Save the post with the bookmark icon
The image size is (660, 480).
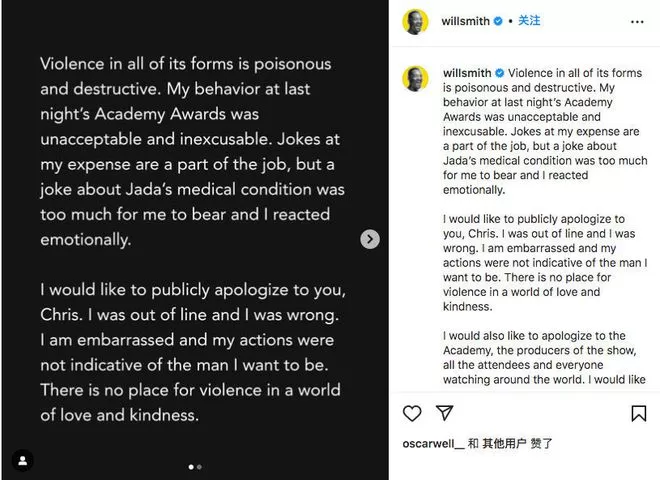point(639,413)
